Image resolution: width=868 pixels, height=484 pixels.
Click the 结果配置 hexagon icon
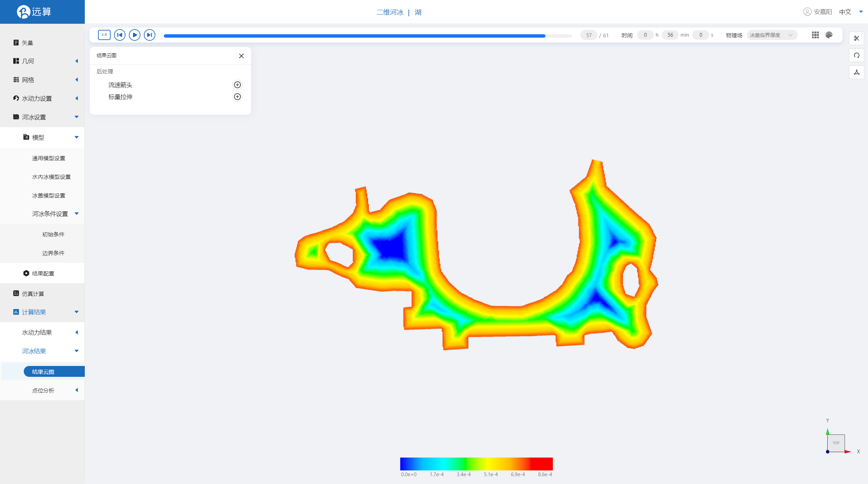pos(26,273)
